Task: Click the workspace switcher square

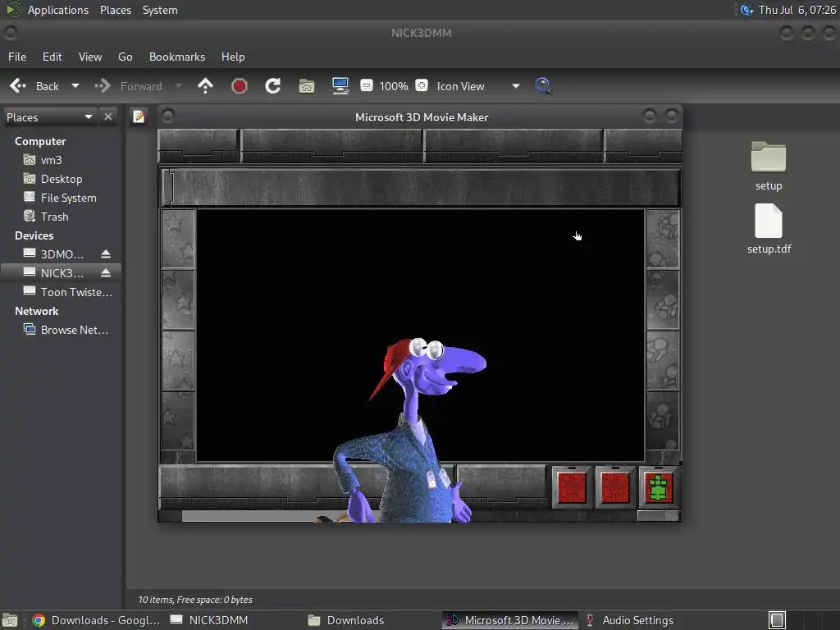Action: [777, 620]
